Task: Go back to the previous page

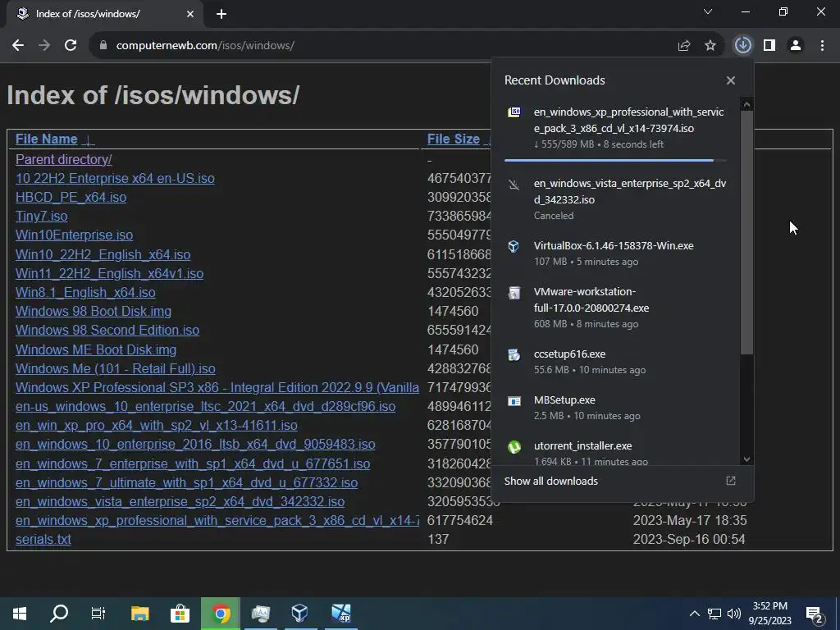Action: pos(18,46)
